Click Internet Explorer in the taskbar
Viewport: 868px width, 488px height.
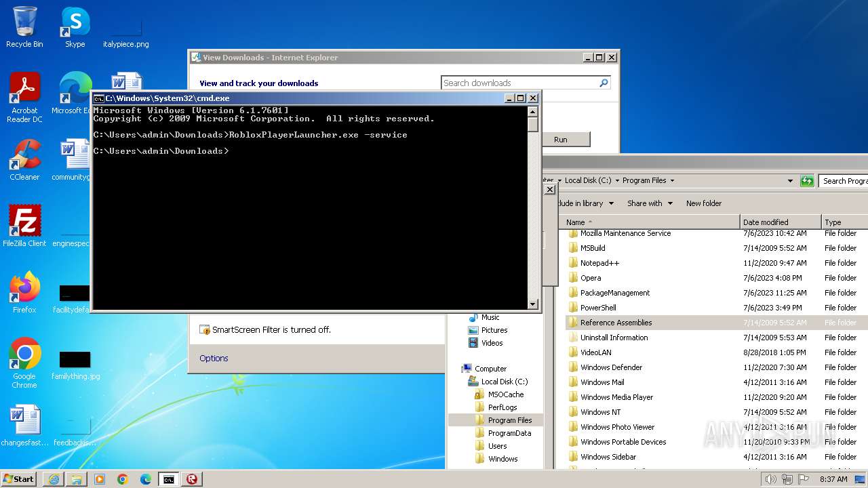click(x=54, y=479)
